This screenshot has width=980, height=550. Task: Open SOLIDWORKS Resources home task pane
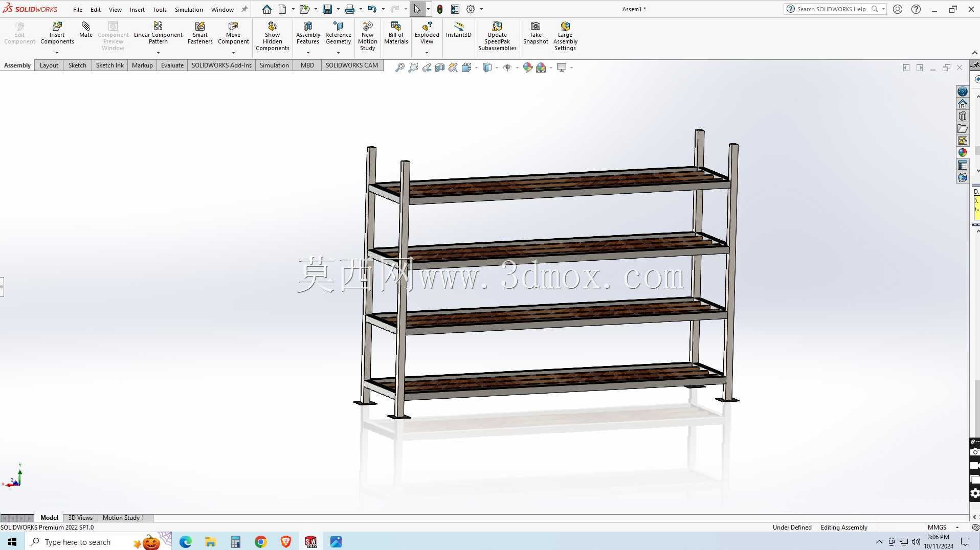pyautogui.click(x=963, y=104)
